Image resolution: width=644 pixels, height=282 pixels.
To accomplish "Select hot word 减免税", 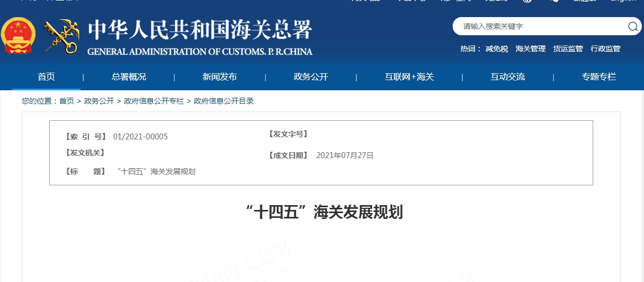I will (x=496, y=49).
